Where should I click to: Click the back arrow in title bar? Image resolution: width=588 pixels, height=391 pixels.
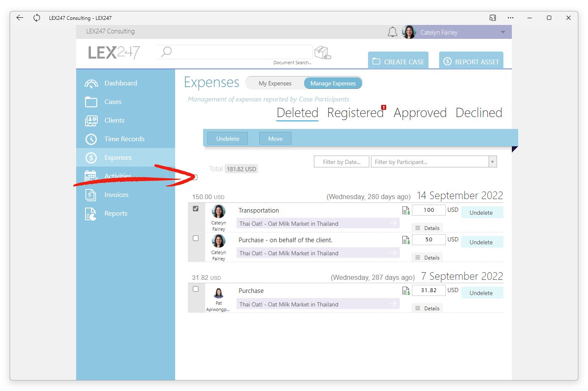[x=20, y=18]
